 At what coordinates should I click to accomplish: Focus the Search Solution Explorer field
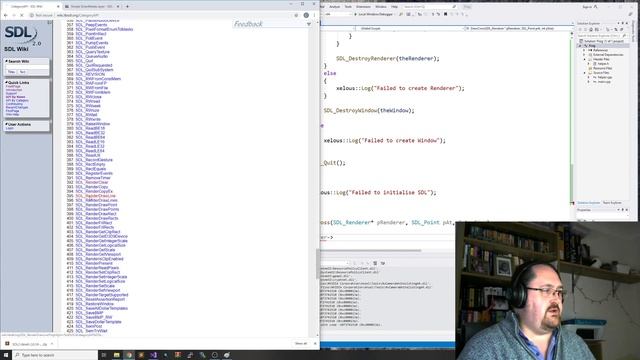pyautogui.click(x=602, y=36)
